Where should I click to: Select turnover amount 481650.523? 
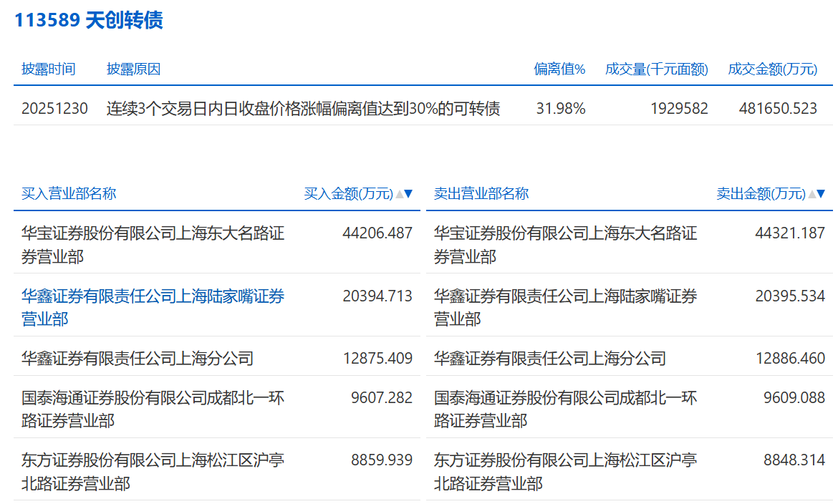pyautogui.click(x=778, y=109)
